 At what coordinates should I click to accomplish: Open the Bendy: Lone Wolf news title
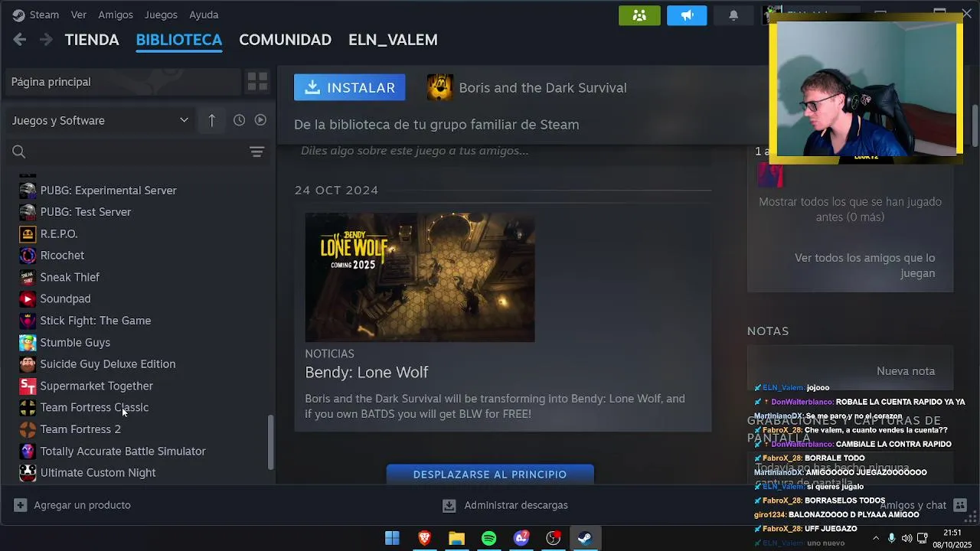(x=367, y=373)
